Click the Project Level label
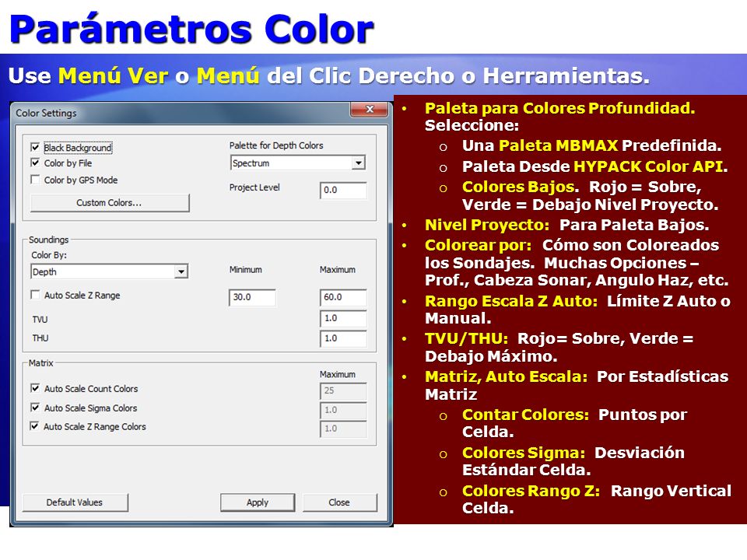Screen dimensions: 747x560 click(x=254, y=187)
